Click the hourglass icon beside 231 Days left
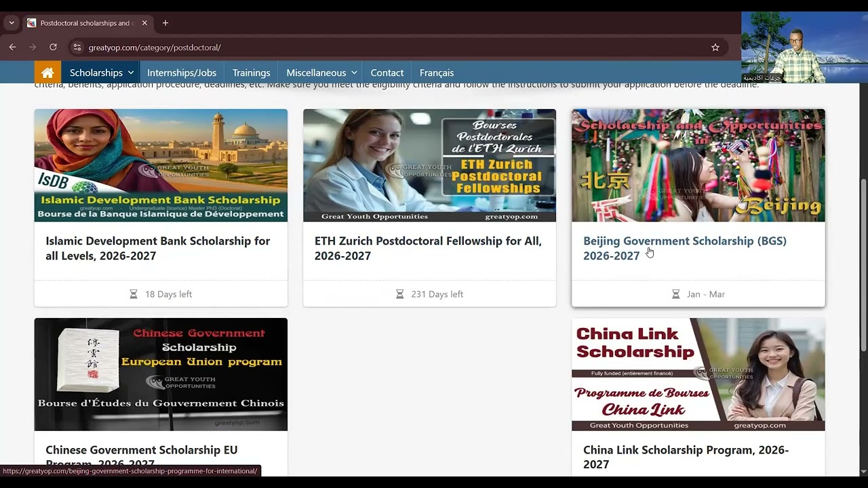 click(399, 294)
